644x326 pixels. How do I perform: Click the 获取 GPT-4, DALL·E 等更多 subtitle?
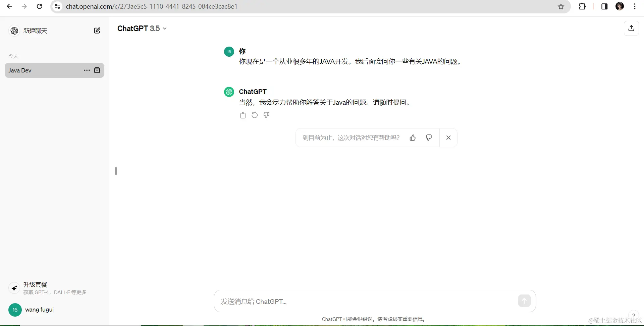pyautogui.click(x=55, y=292)
